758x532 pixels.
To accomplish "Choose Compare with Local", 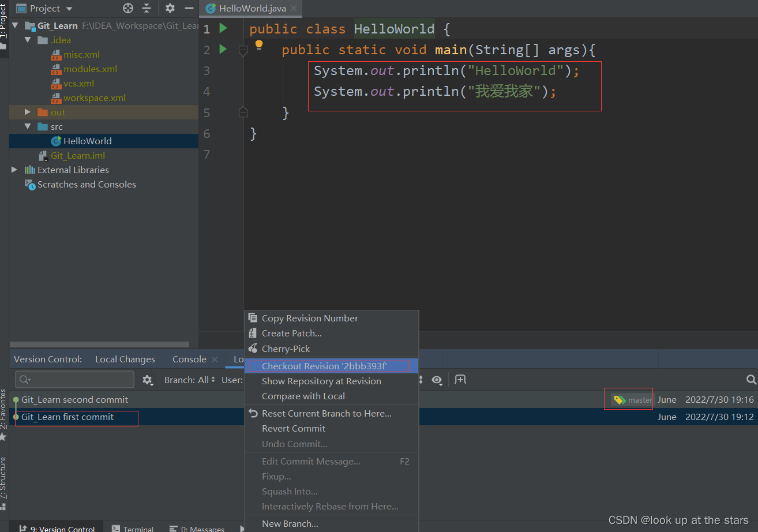I will coord(331,396).
